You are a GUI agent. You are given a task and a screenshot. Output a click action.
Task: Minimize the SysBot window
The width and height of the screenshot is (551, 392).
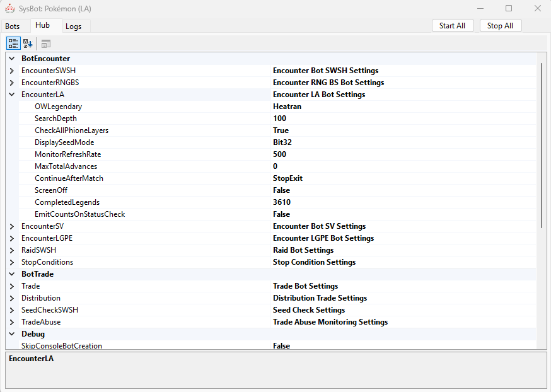481,8
